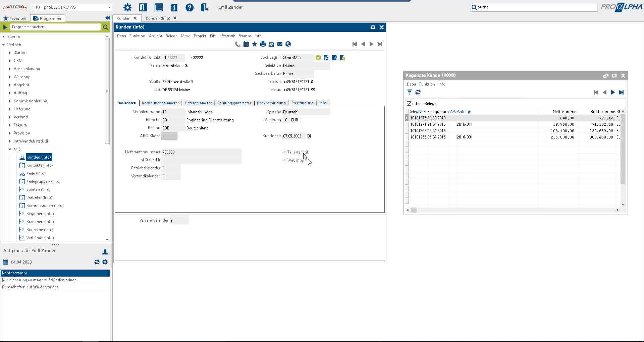Click the magnifier icon next to Programme suchen

tap(106, 27)
